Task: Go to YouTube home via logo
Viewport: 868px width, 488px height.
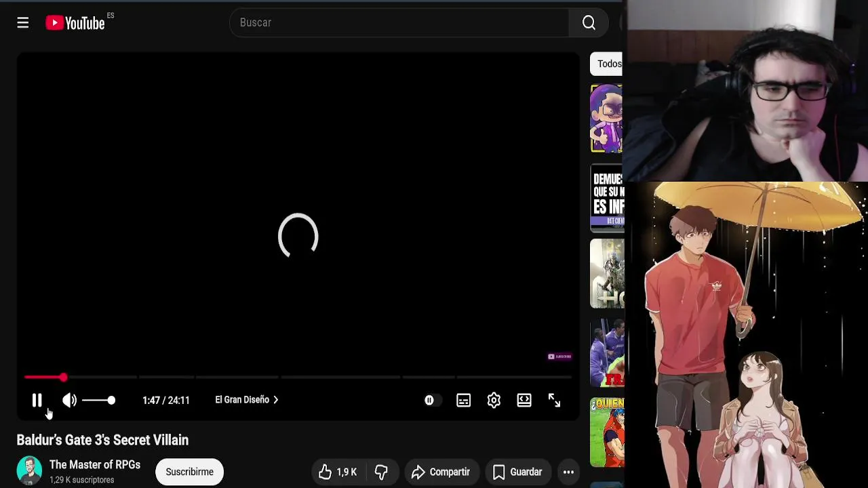Action: (75, 23)
